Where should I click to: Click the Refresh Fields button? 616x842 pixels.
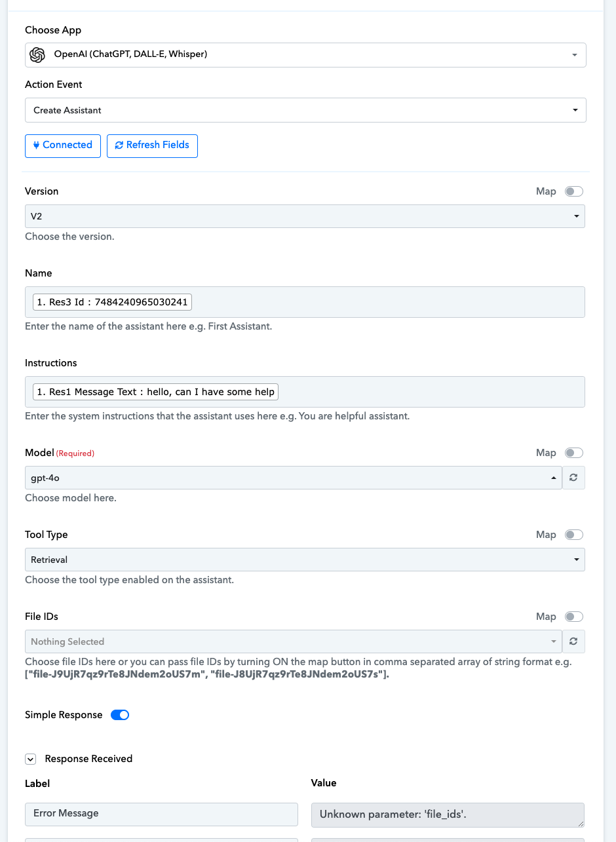click(152, 145)
